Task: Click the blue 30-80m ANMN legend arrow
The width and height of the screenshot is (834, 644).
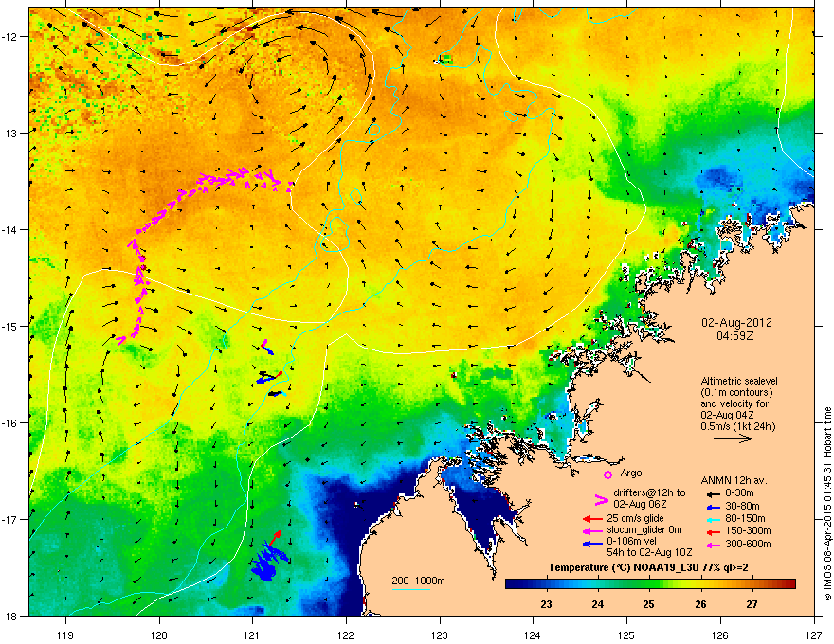Action: click(712, 507)
